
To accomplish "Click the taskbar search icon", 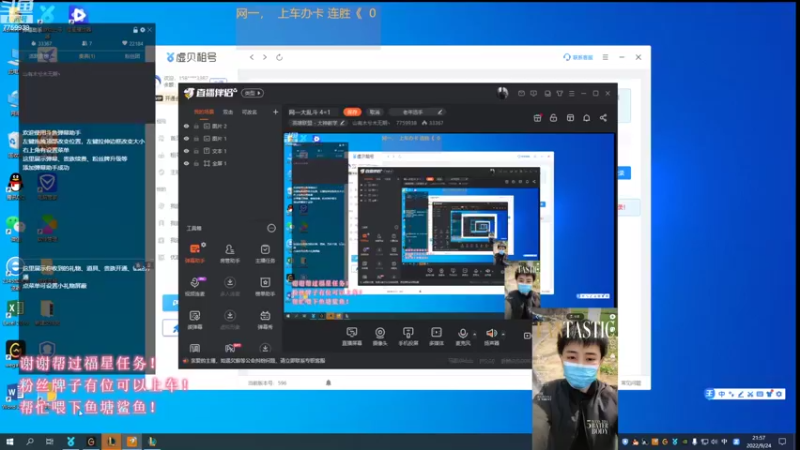I will [x=30, y=441].
